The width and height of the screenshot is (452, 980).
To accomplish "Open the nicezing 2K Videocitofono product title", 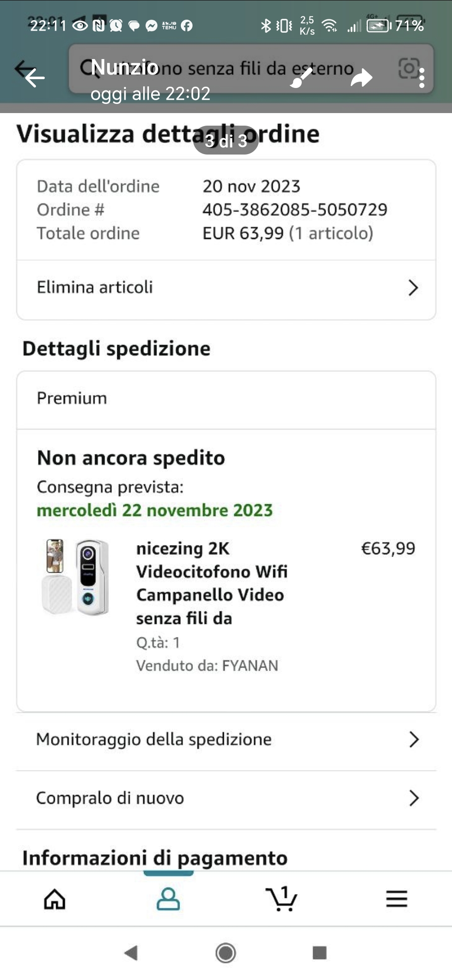I will coord(212,583).
